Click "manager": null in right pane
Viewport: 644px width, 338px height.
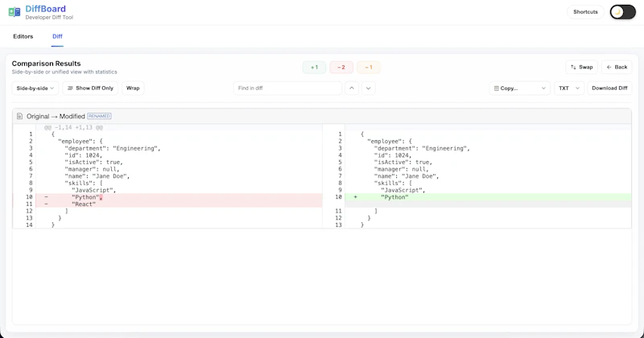coord(401,169)
